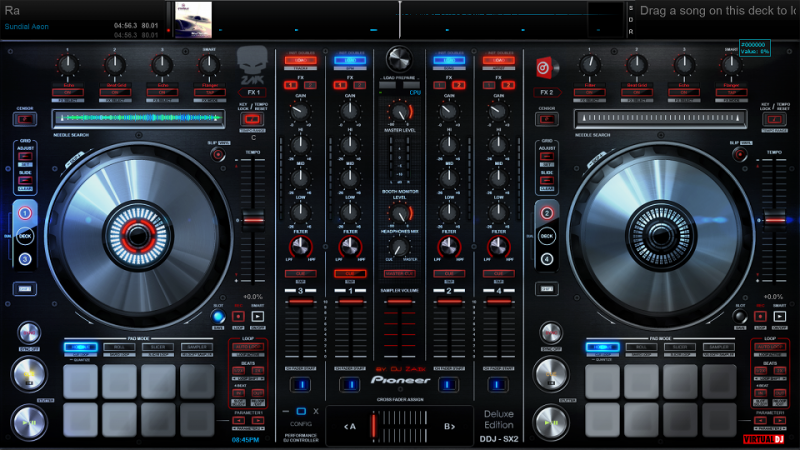Viewport: 800px width, 450px height.
Task: Click left deck loop 2X button
Action: 258,370
